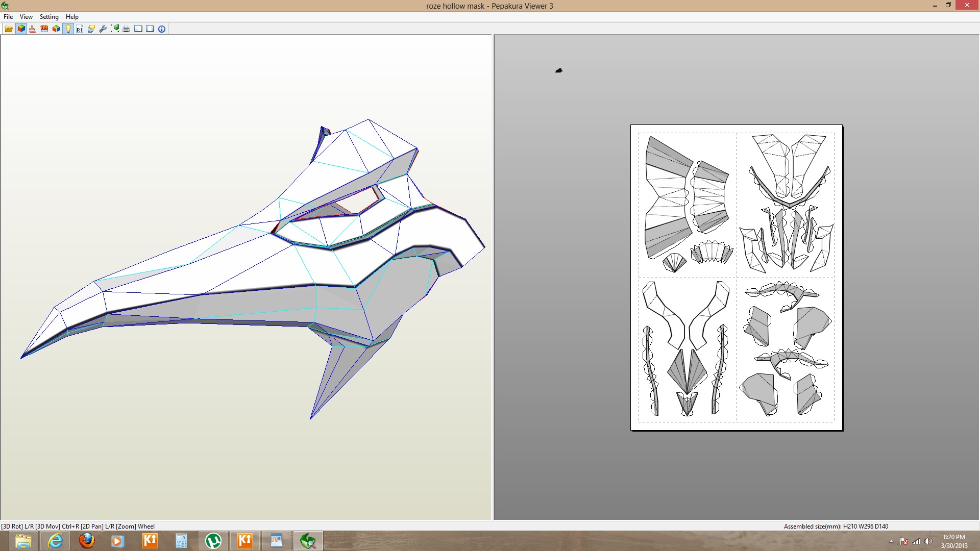Toggle the light bulb lighting button
The image size is (980, 551).
pyautogui.click(x=68, y=29)
